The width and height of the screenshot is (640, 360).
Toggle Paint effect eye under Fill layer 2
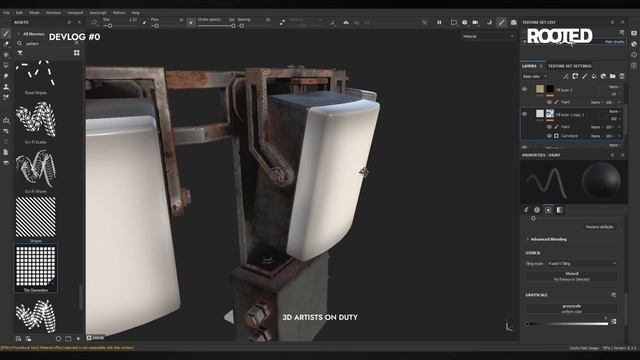pos(549,102)
